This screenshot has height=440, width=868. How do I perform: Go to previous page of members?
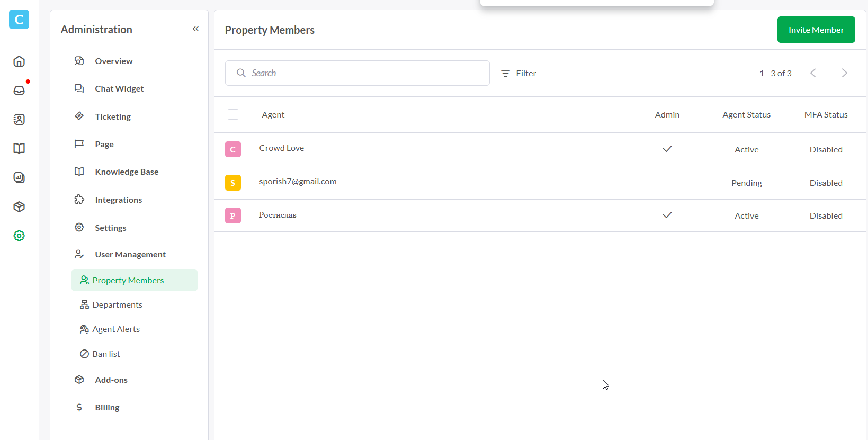813,73
